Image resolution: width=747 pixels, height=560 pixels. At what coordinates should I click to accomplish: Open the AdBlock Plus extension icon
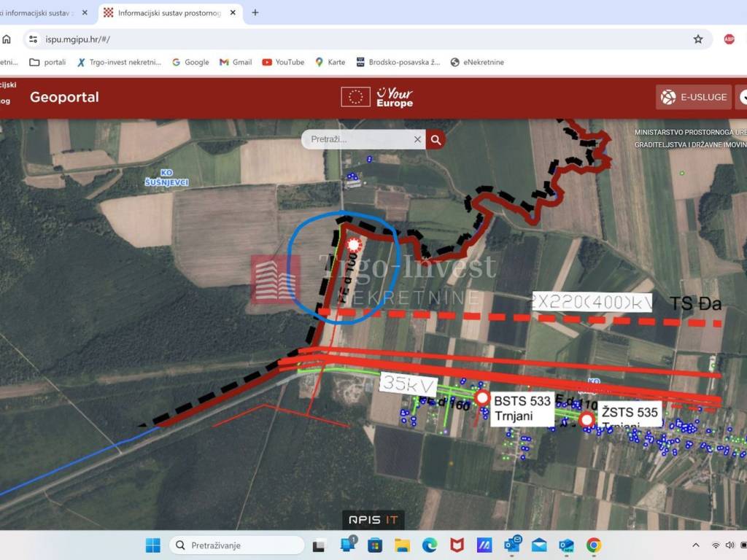(x=729, y=39)
